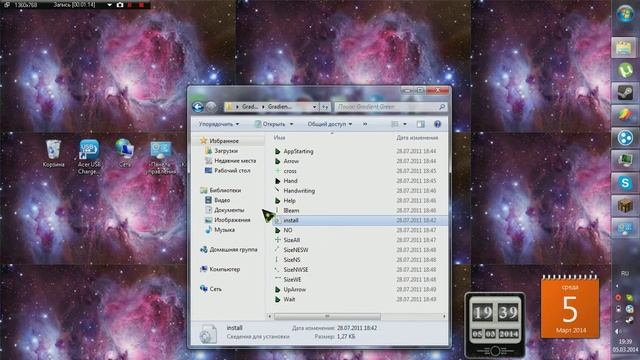The image size is (640, 360).
Task: Open Steam from the taskbar
Action: 624,93
